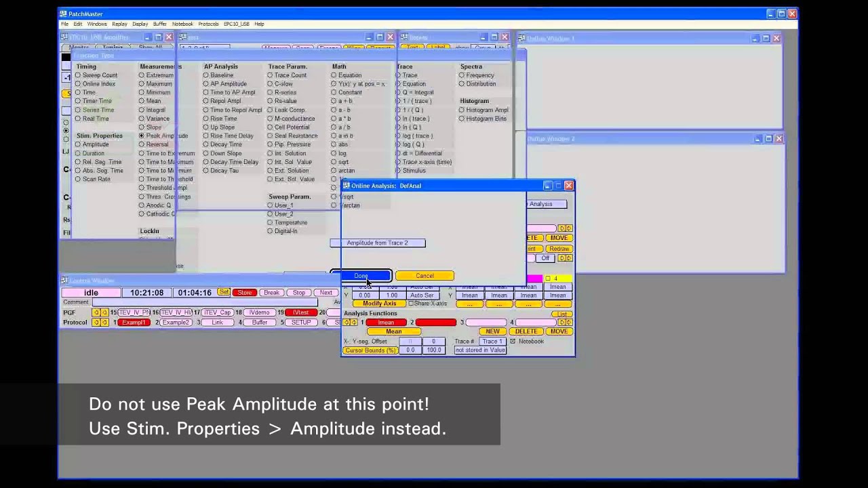This screenshot has width=868, height=488.
Task: Click the PatchMaster application icon in title bar
Action: pyautogui.click(x=63, y=14)
